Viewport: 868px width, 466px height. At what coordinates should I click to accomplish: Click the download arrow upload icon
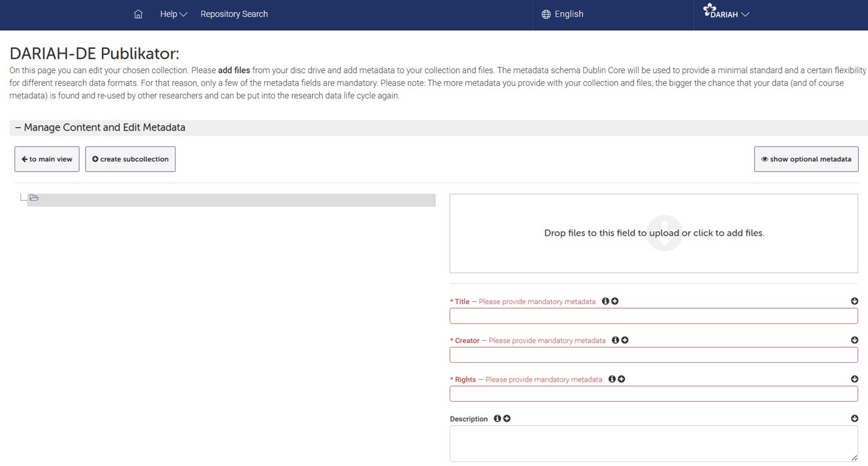pyautogui.click(x=664, y=233)
